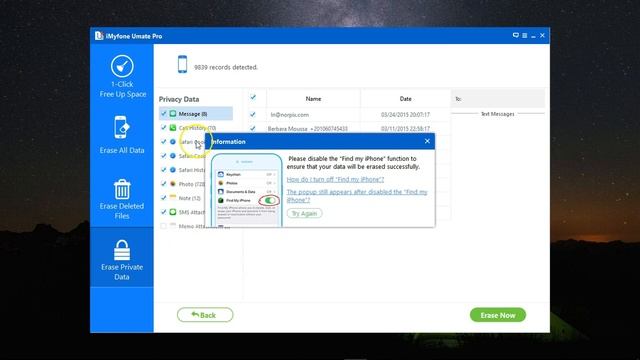This screenshot has height=360, width=640.
Task: Click the date 03/11/2015 22:58:17
Action: (405, 129)
